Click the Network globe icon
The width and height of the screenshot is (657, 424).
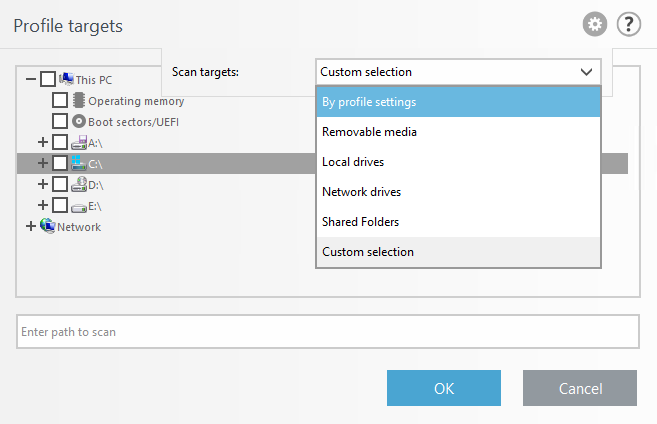click(x=47, y=226)
